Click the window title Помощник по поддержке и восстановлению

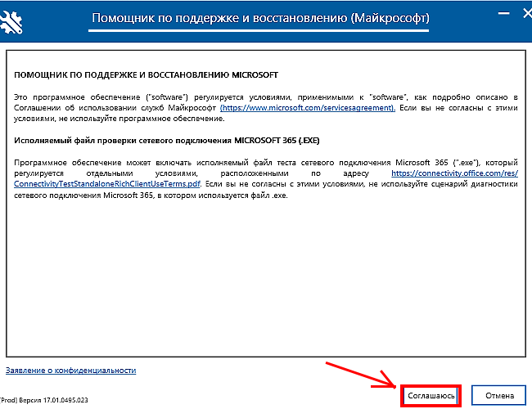click(x=260, y=18)
